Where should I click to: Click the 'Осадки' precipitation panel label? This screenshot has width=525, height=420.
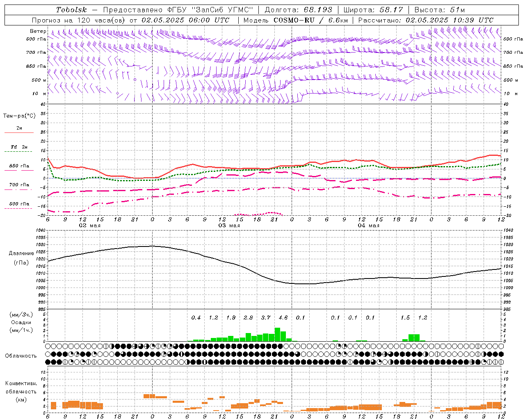(21, 322)
